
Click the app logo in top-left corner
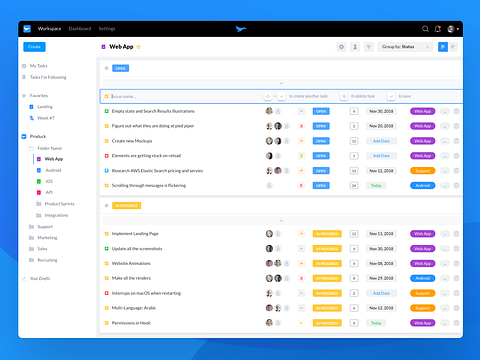(27, 29)
